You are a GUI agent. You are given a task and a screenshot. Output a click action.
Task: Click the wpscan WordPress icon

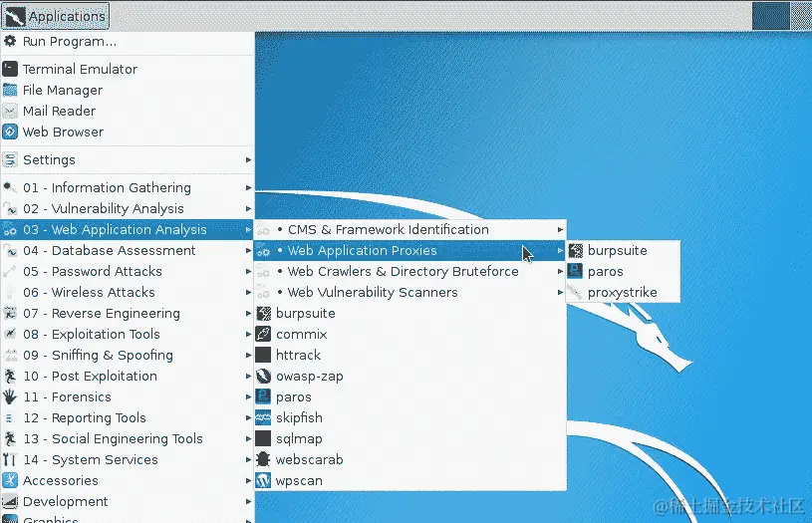pyautogui.click(x=263, y=480)
